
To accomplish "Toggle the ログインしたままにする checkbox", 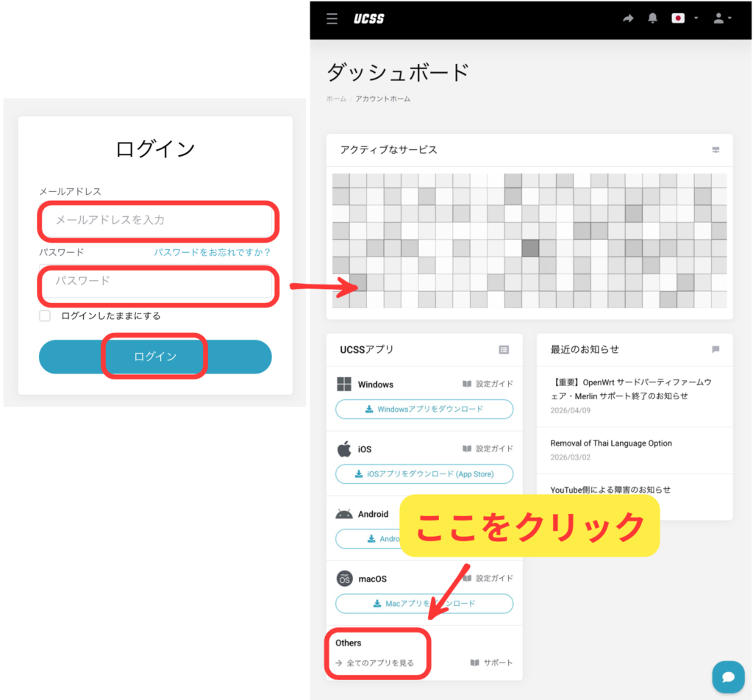I will click(46, 315).
